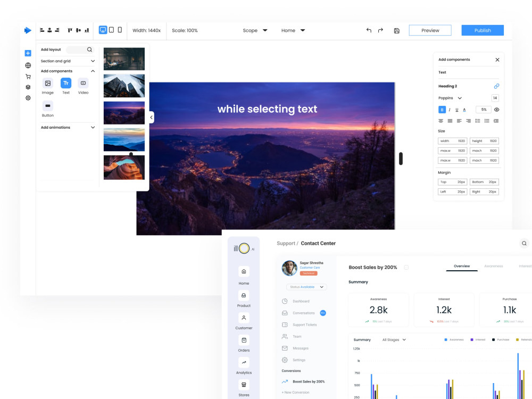Click align left edges icon in top toolbar
Viewport: 532px width, 399px height.
(42, 30)
